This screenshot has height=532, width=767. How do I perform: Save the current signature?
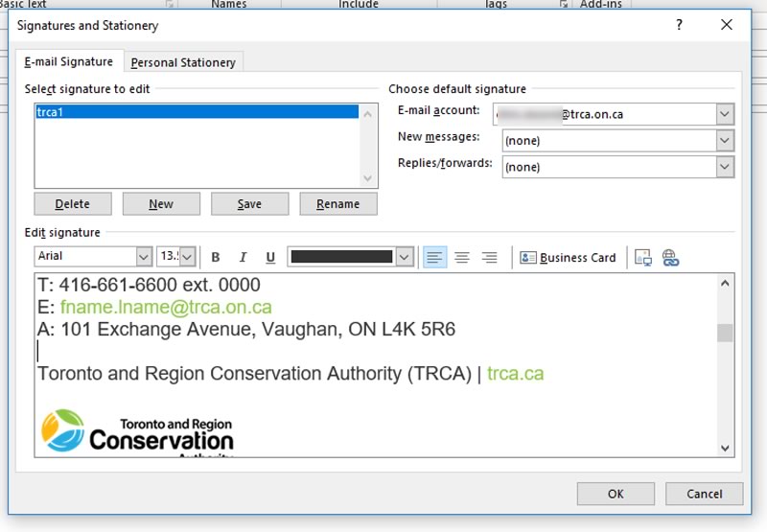pyautogui.click(x=249, y=204)
